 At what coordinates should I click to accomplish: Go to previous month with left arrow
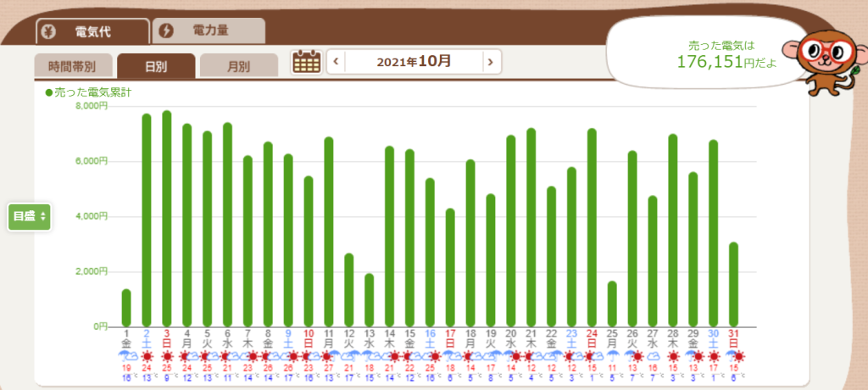coord(337,62)
